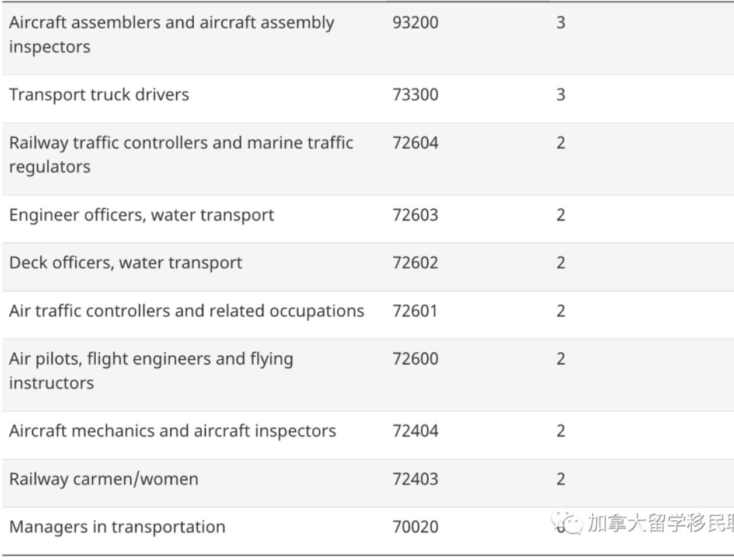Viewport: 734px width, 560px height.
Task: Click the code 73300
Action: pos(415,94)
